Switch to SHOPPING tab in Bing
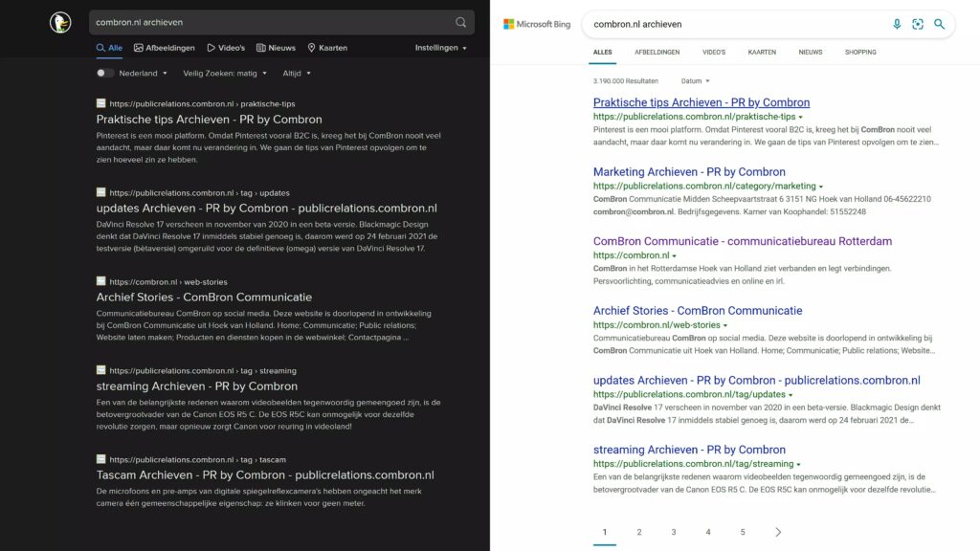 click(x=860, y=53)
